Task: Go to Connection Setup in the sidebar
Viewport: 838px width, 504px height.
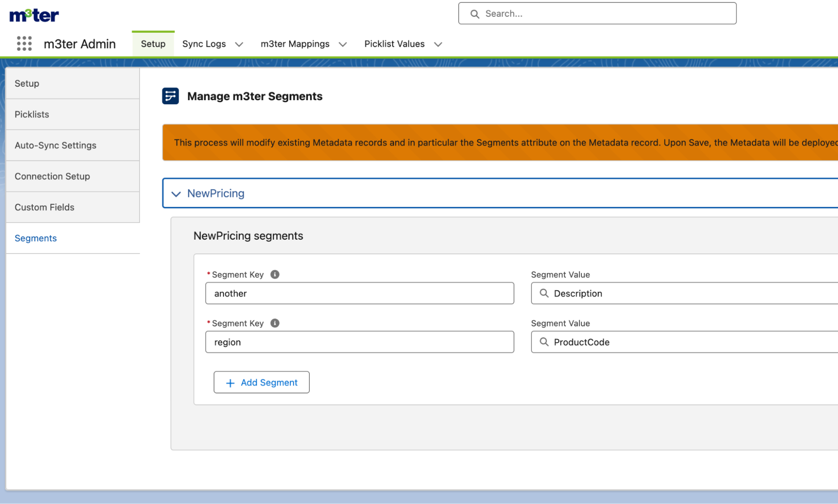Action: tap(52, 176)
